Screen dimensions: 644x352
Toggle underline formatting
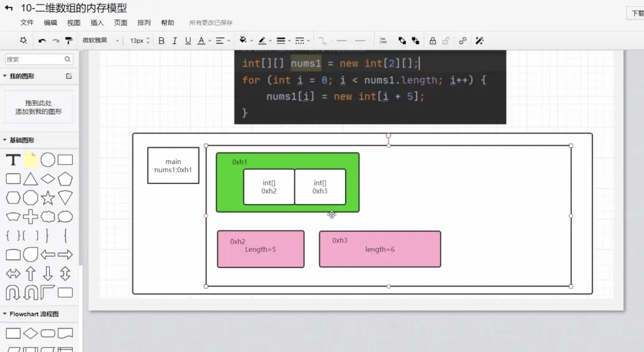tap(188, 40)
